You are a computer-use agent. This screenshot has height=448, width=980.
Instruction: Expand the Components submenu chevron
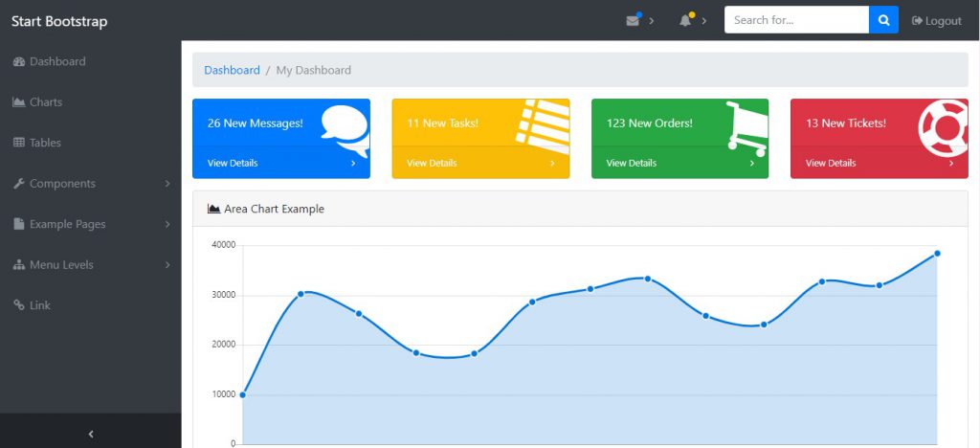tap(167, 184)
